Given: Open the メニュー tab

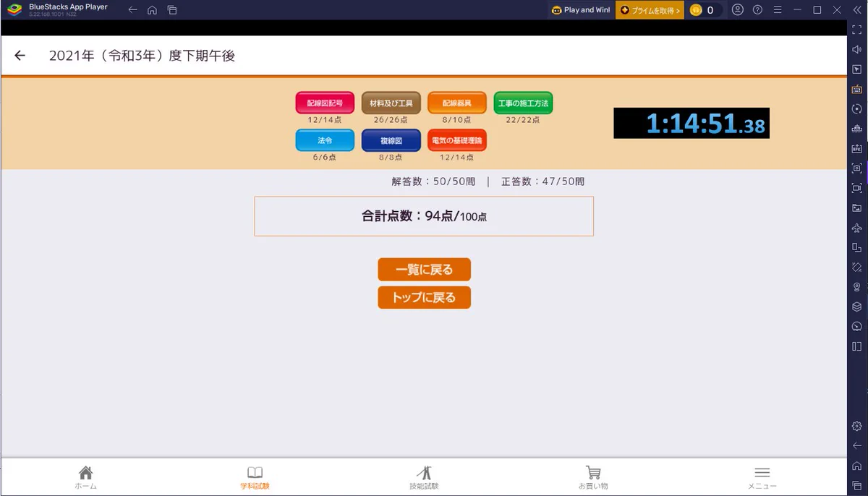Looking at the screenshot, I should (762, 477).
